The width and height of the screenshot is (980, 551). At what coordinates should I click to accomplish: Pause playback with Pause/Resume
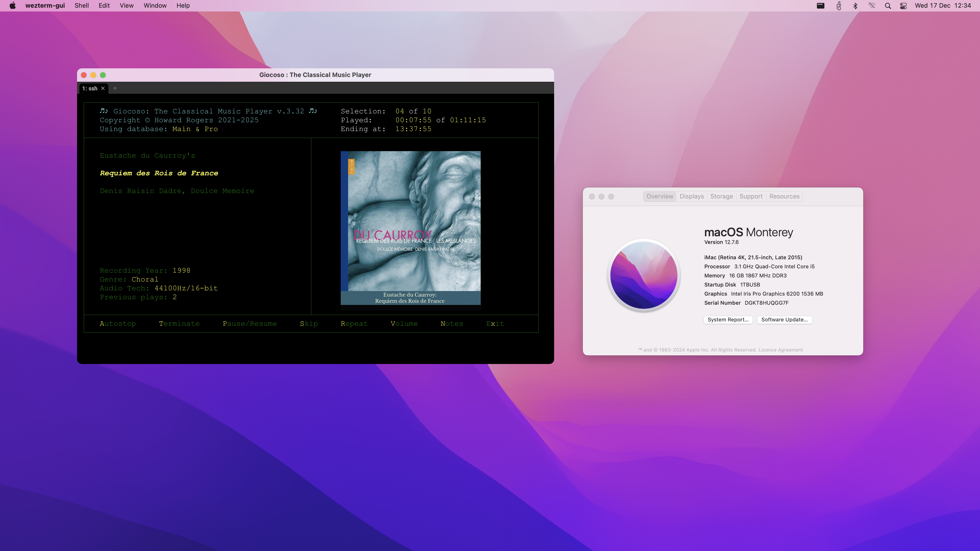tap(250, 324)
